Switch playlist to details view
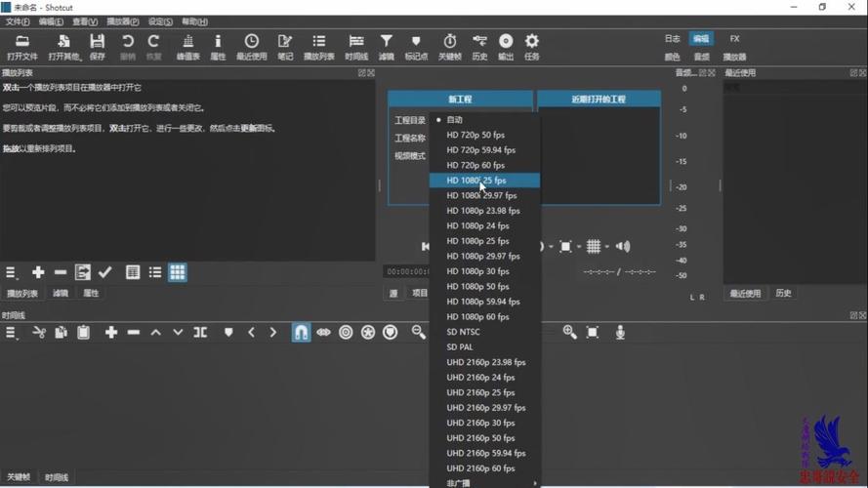 (133, 272)
